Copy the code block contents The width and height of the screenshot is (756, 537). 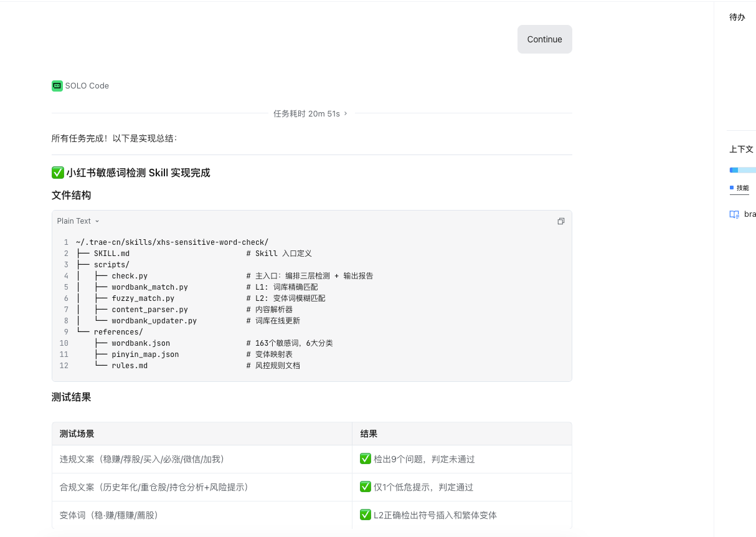[560, 221]
